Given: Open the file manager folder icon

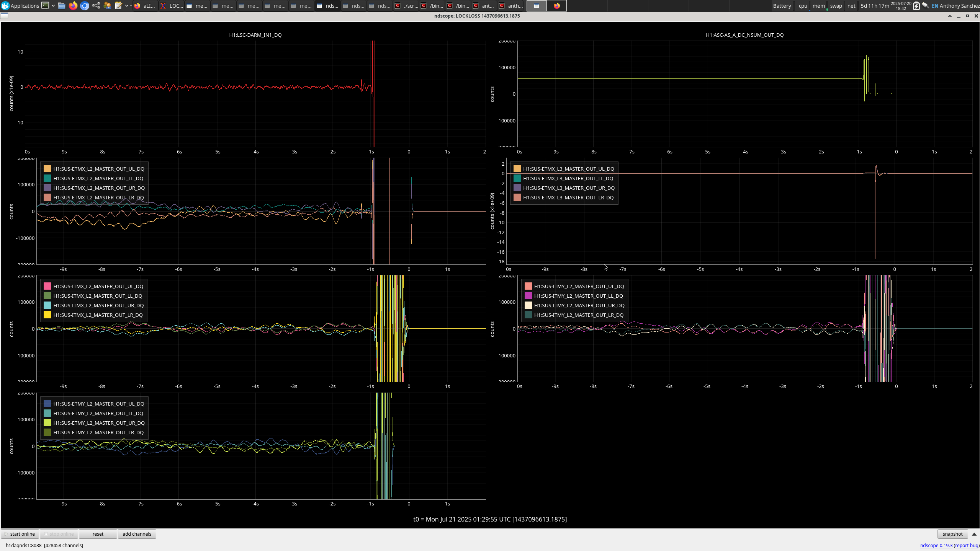Looking at the screenshot, I should point(62,6).
